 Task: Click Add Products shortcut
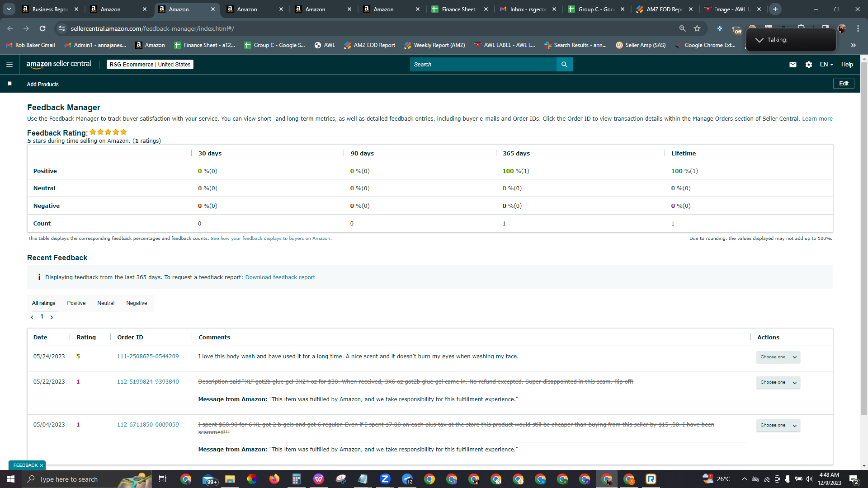42,84
